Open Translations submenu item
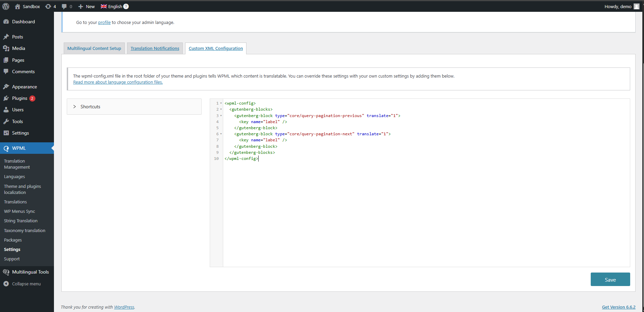This screenshot has height=312, width=644. (15, 202)
